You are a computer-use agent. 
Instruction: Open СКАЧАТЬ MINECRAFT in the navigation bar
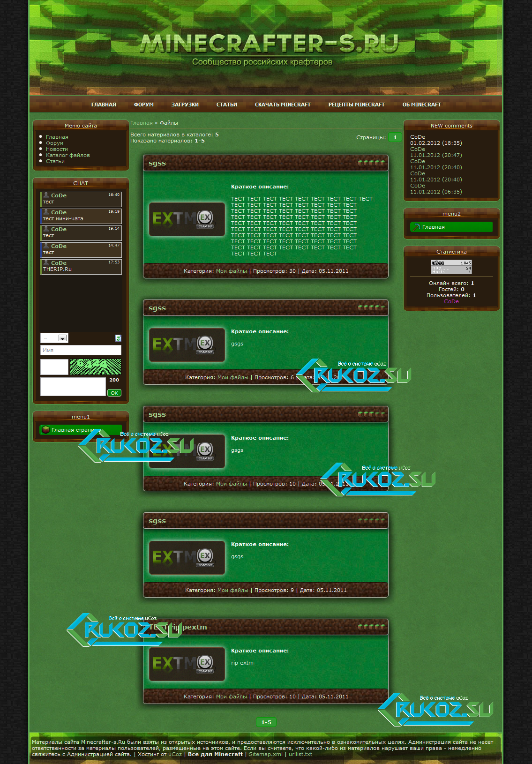[283, 105]
